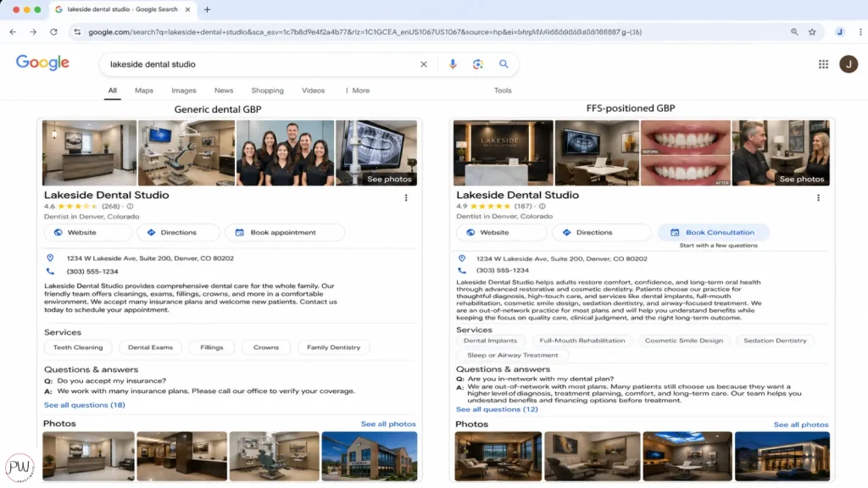The image size is (868, 488).
Task: Click the voice search microphone icon
Action: 453,64
